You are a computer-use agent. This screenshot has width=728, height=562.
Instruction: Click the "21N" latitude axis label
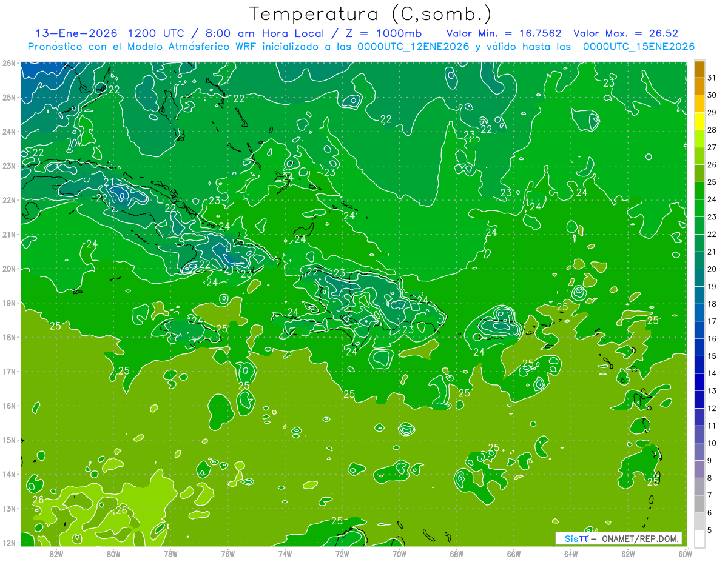pyautogui.click(x=8, y=234)
